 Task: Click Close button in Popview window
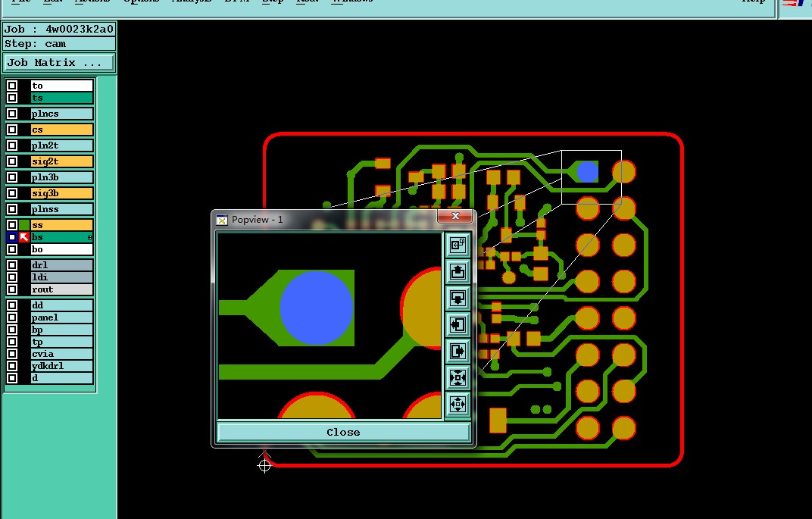343,432
